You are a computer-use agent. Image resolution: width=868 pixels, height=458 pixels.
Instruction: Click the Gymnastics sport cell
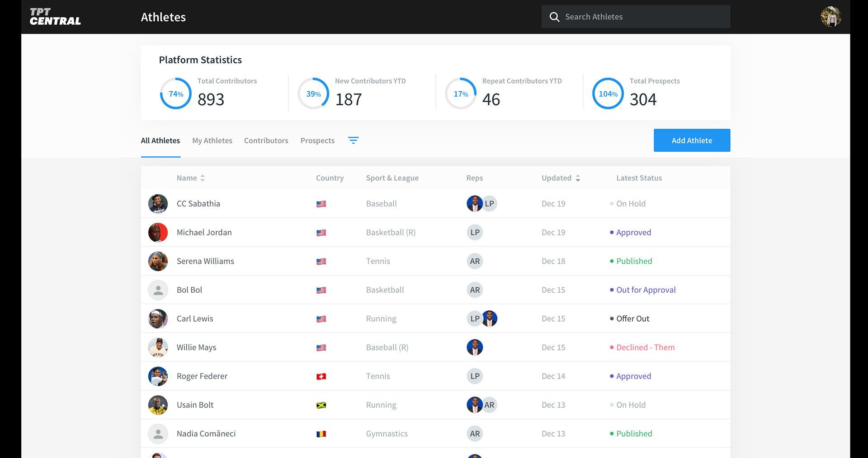pos(387,434)
